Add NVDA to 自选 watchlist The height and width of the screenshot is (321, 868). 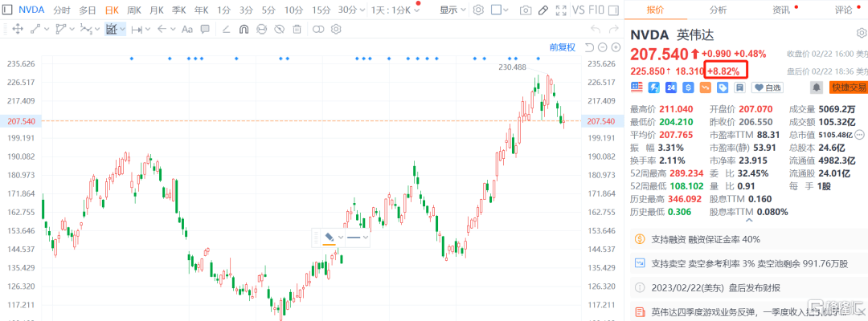[766, 87]
